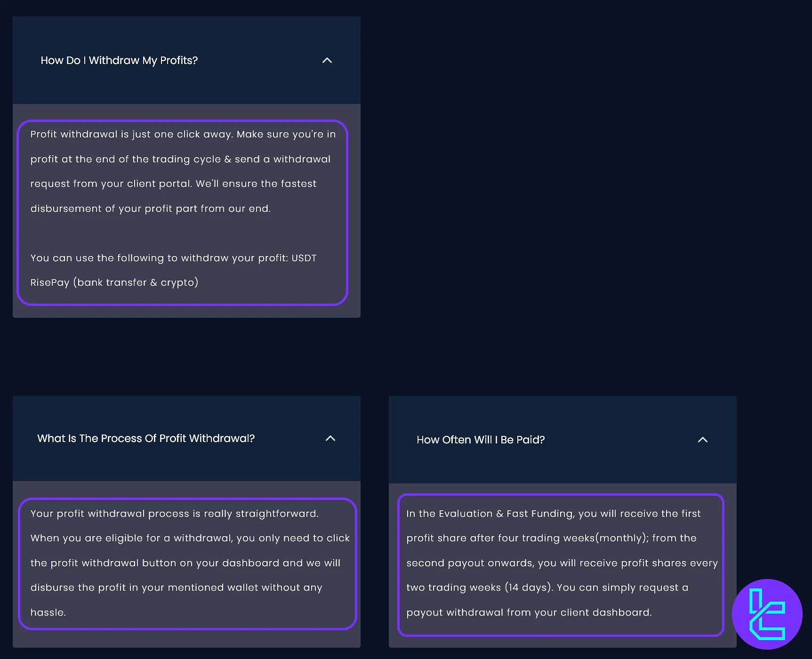Click "payout withdrawal from your client dashboard" line
The height and width of the screenshot is (659, 812).
point(529,612)
